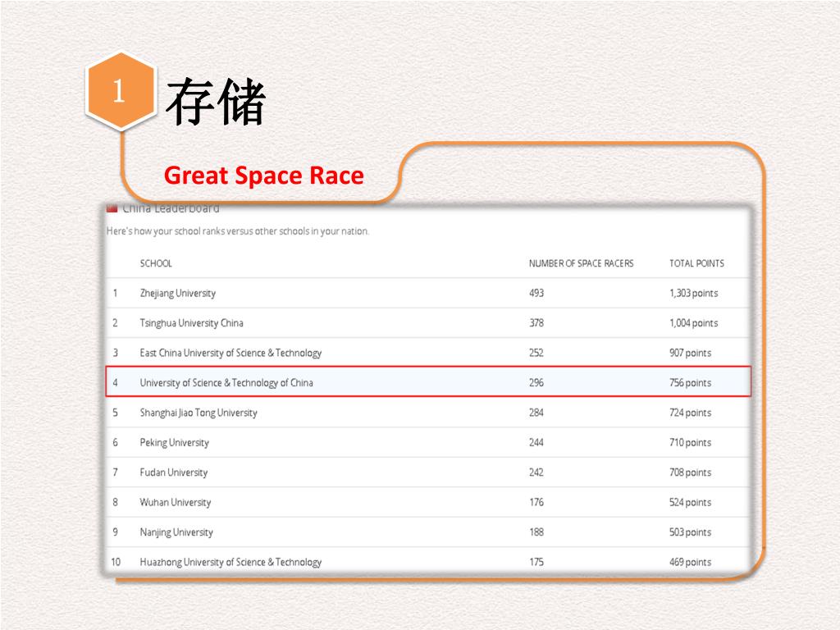Select 'Nanjing University' row name
Image resolution: width=840 pixels, height=630 pixels.
(x=176, y=532)
